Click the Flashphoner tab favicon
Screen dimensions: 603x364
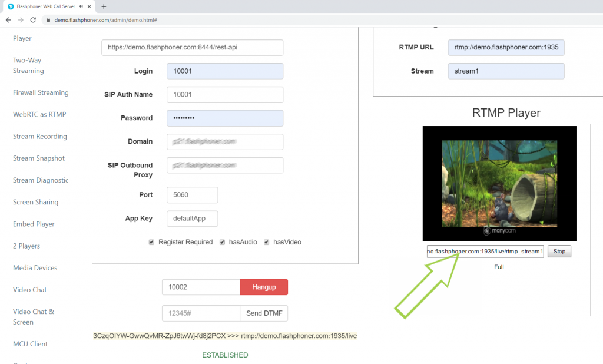[11, 6]
